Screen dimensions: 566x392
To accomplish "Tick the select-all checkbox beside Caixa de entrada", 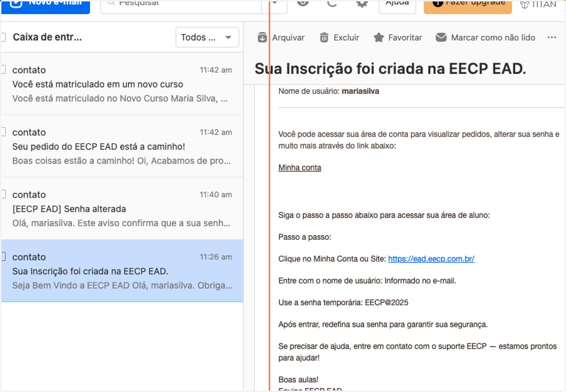I will tap(2, 37).
